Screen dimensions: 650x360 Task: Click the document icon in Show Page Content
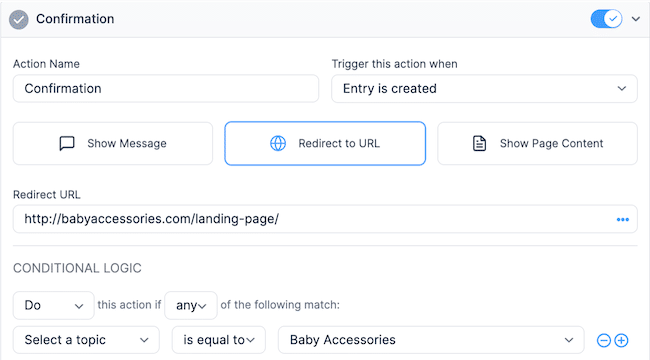point(480,144)
